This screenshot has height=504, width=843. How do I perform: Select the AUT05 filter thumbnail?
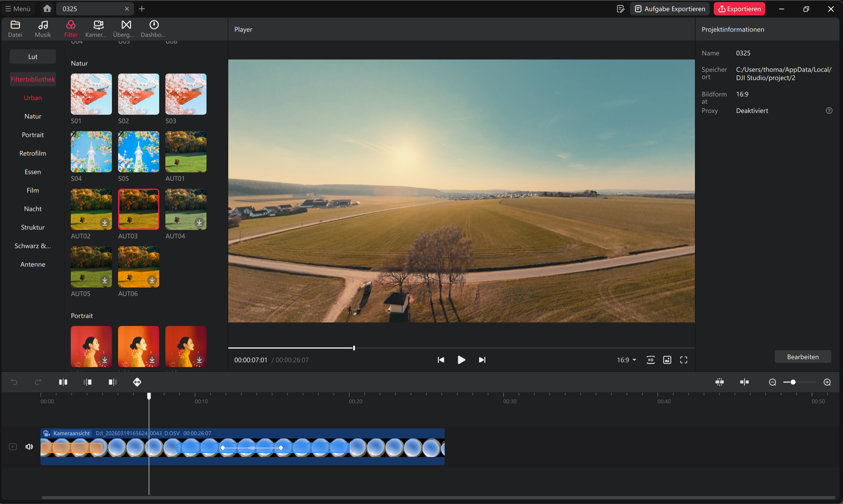[91, 267]
